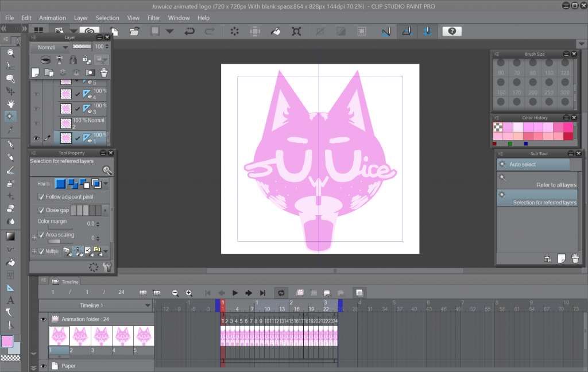Click the Open file folder icon

point(135,31)
